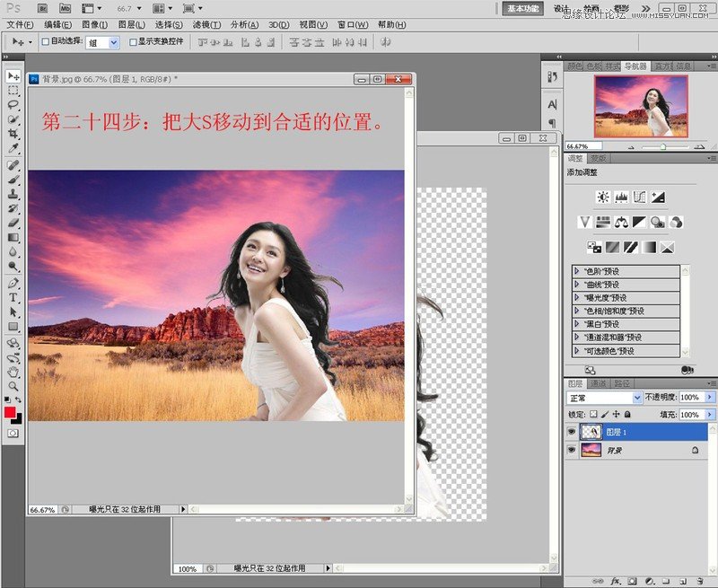
Task: Hide the 图层 1 layer
Action: (573, 431)
